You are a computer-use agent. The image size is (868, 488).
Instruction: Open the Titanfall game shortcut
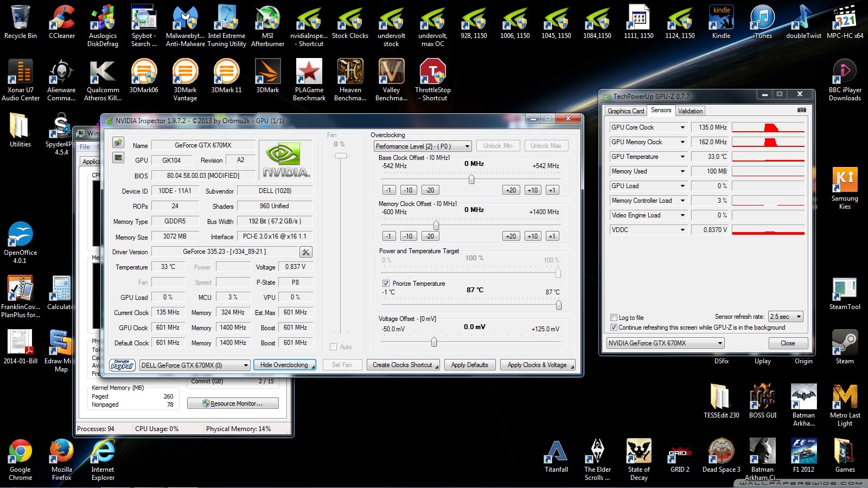point(557,456)
